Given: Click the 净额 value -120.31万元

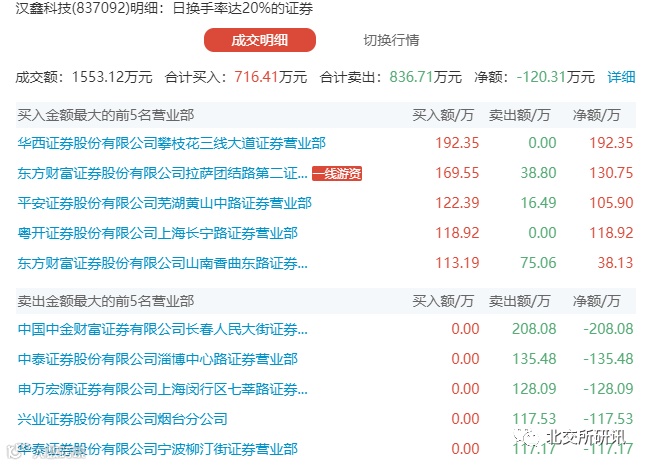Looking at the screenshot, I should click(x=556, y=77).
